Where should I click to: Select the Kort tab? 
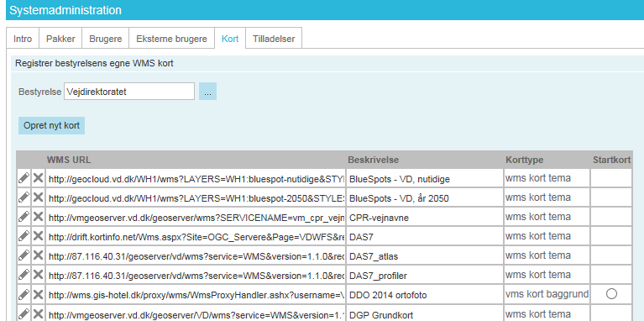point(230,39)
